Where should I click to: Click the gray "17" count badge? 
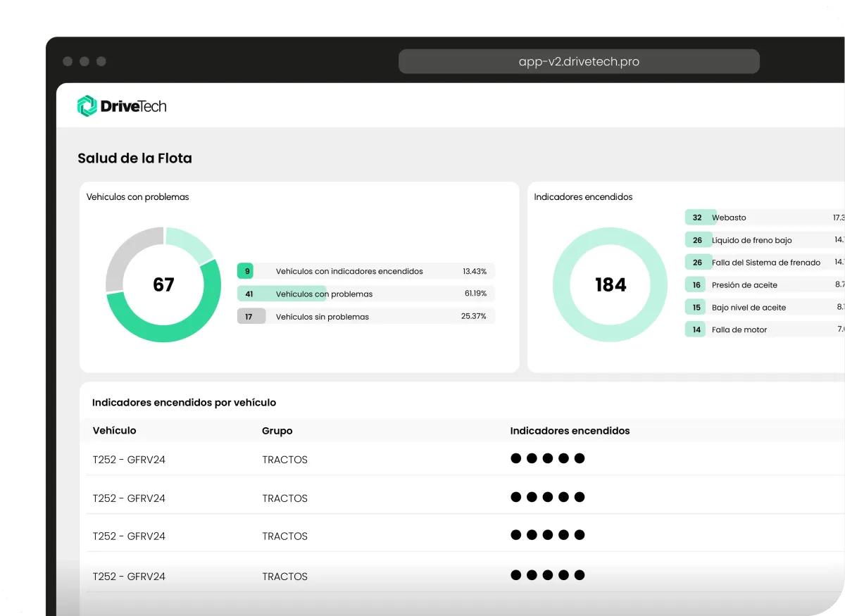click(x=249, y=317)
